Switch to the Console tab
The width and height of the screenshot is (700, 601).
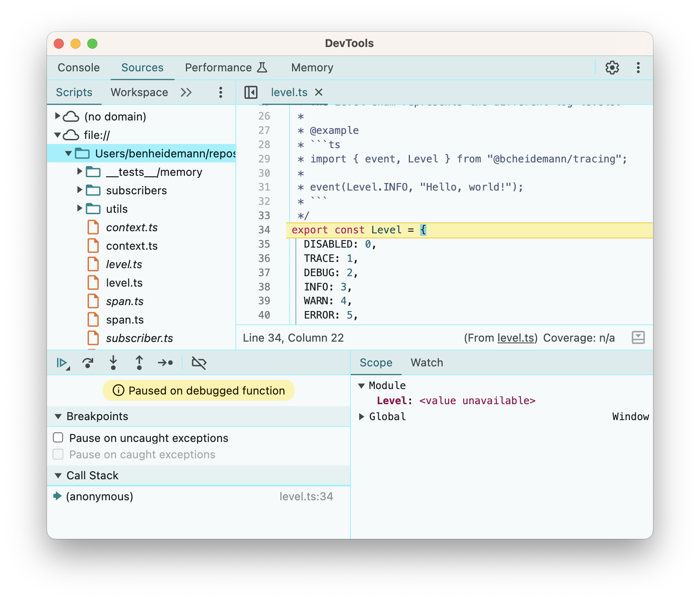click(78, 68)
